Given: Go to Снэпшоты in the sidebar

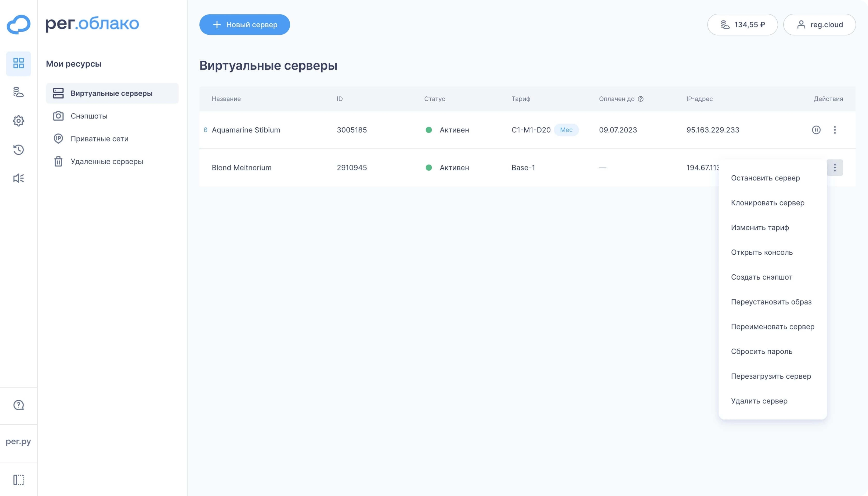Looking at the screenshot, I should (89, 116).
